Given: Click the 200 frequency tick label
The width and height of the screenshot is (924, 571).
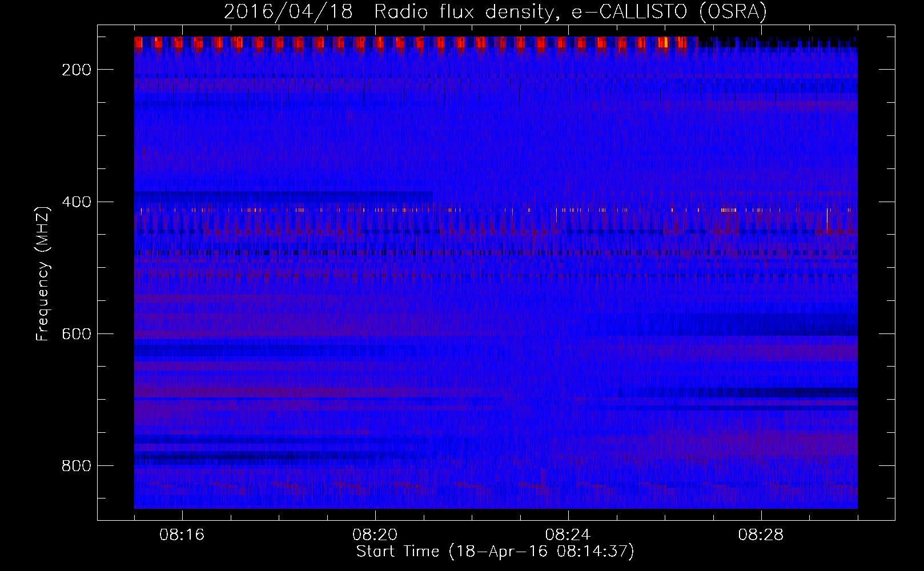Looking at the screenshot, I should pos(77,70).
